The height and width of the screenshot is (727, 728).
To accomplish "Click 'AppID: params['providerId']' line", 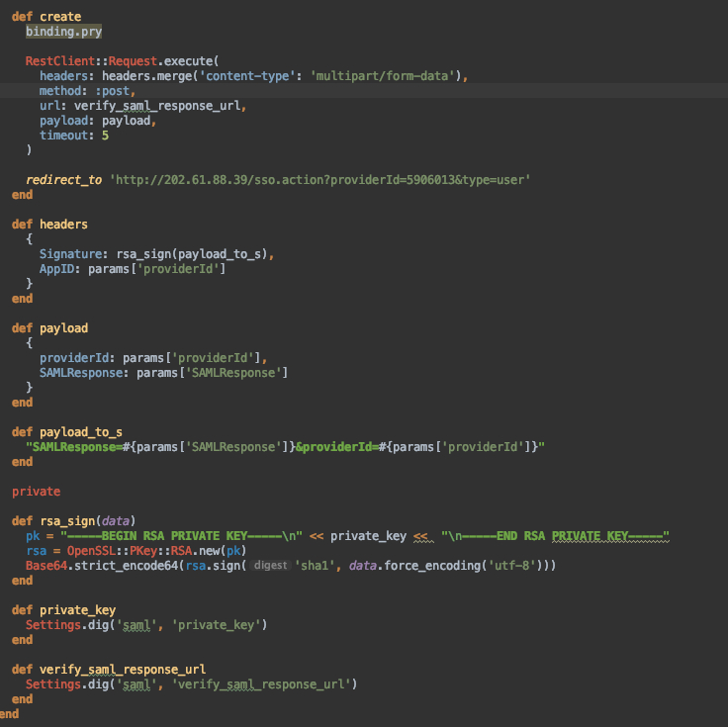I will click(x=133, y=269).
